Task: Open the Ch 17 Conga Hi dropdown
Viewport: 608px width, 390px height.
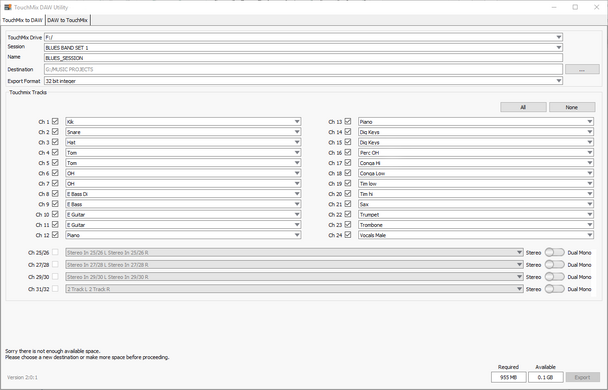Action: [476, 163]
